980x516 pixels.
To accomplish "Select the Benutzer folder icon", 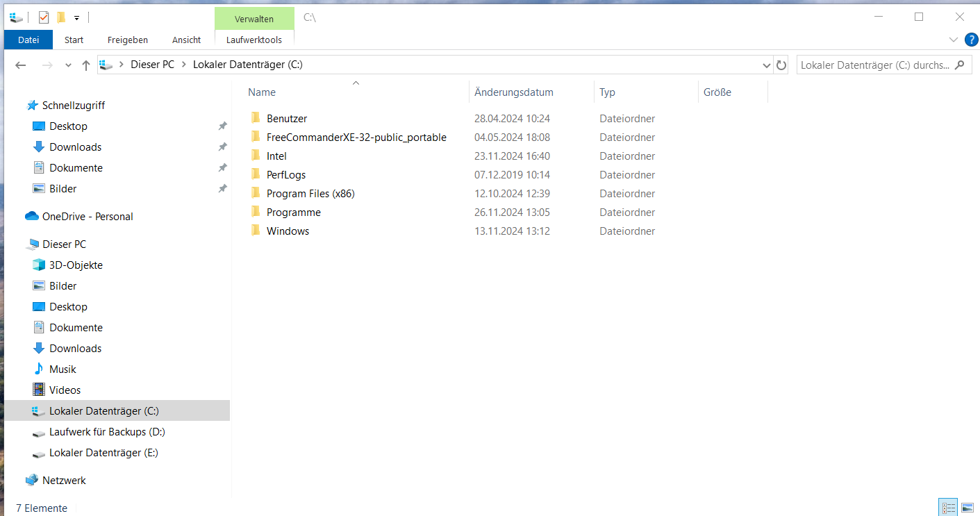I will [x=255, y=118].
